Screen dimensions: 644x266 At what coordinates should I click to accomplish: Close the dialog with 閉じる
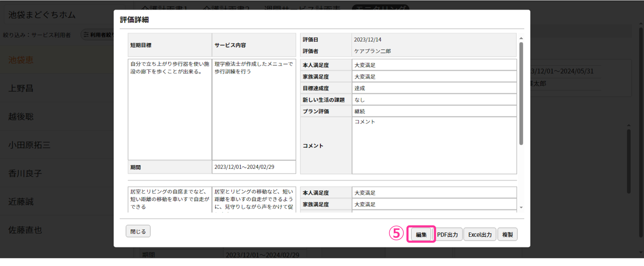[138, 231]
